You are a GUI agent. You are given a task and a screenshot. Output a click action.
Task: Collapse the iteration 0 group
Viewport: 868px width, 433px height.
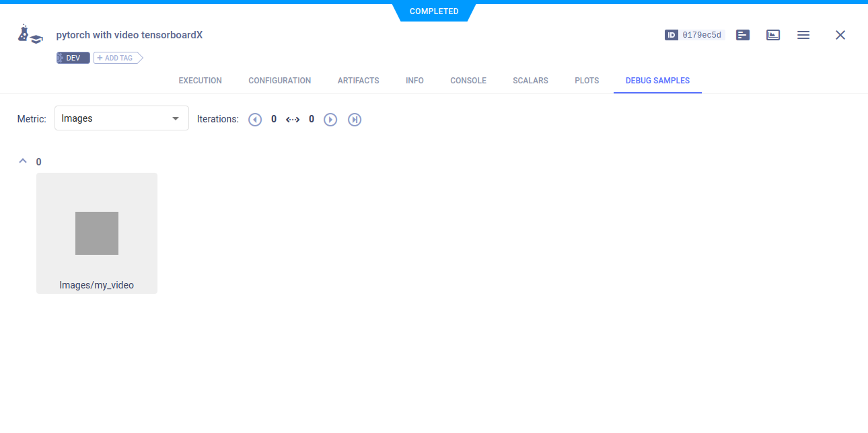click(x=22, y=161)
